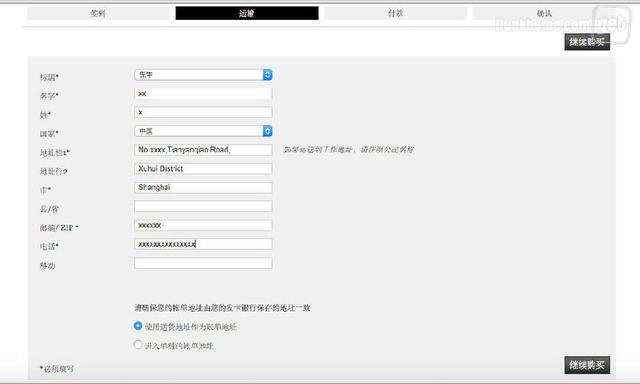Screen dimensions: 640x384
Task: Click the empty county/province (县/省) field
Action: 203,206
